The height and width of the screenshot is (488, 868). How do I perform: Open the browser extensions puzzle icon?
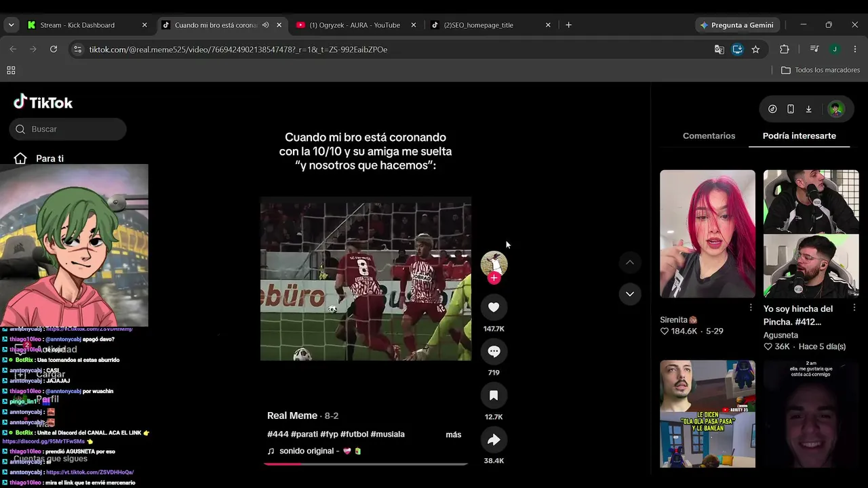(785, 49)
